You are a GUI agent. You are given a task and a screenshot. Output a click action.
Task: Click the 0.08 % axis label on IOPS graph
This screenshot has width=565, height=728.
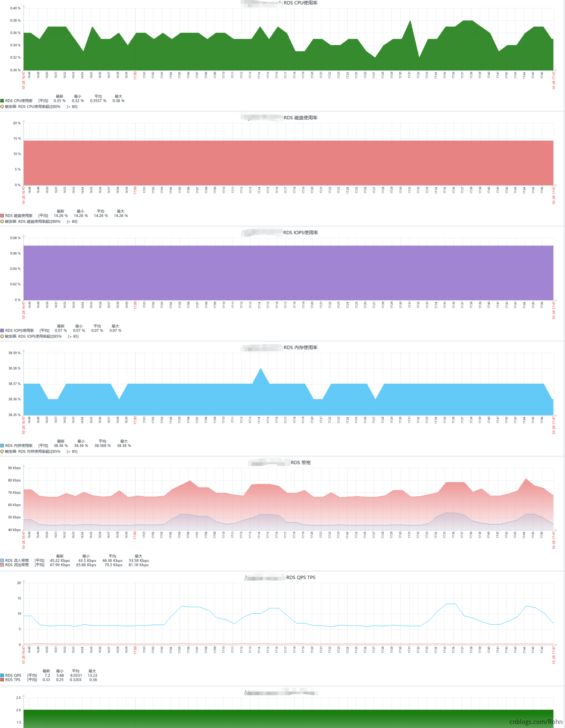point(15,238)
